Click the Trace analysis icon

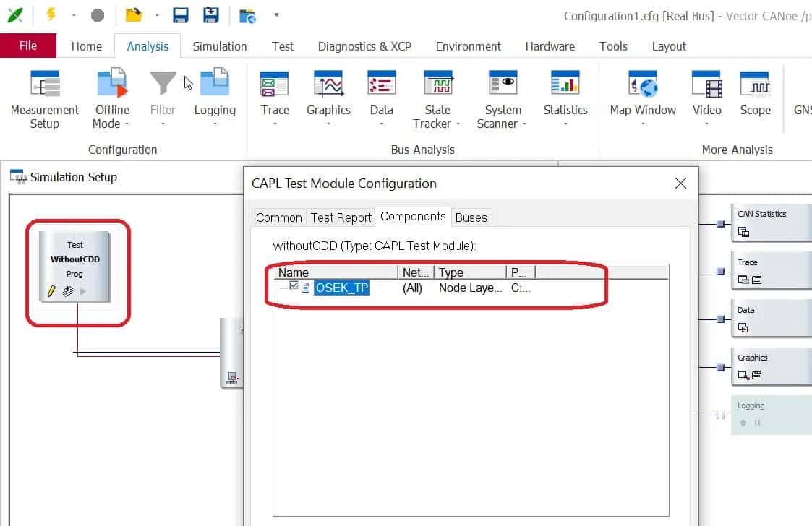[x=274, y=85]
